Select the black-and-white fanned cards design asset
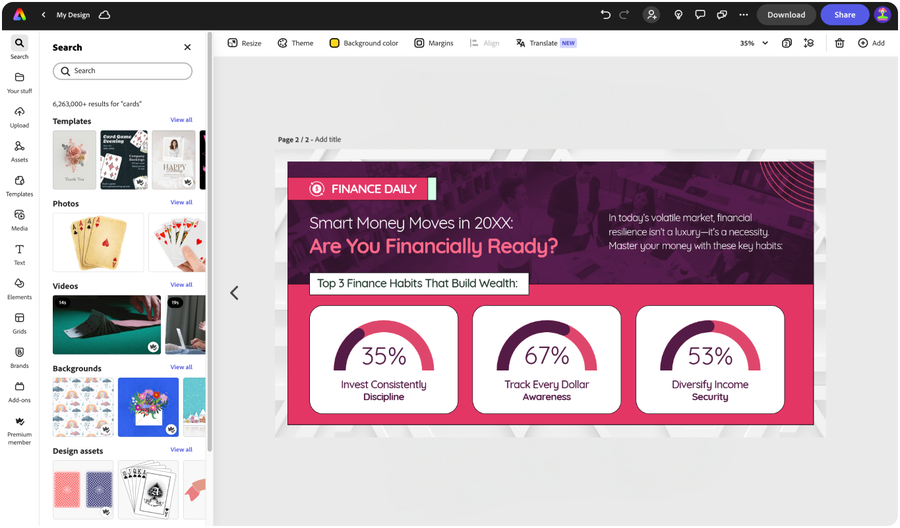 [x=149, y=489]
